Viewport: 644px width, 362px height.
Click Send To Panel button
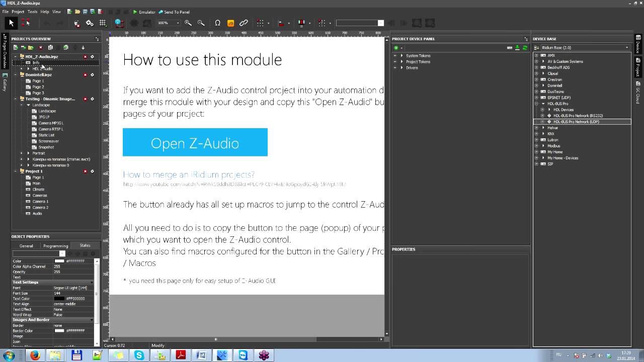[174, 12]
